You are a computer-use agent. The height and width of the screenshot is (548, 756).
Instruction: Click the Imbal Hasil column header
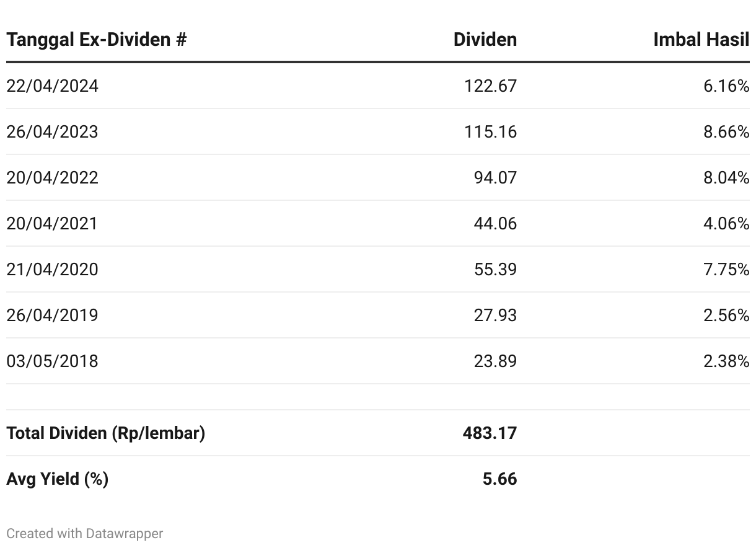[x=701, y=40]
